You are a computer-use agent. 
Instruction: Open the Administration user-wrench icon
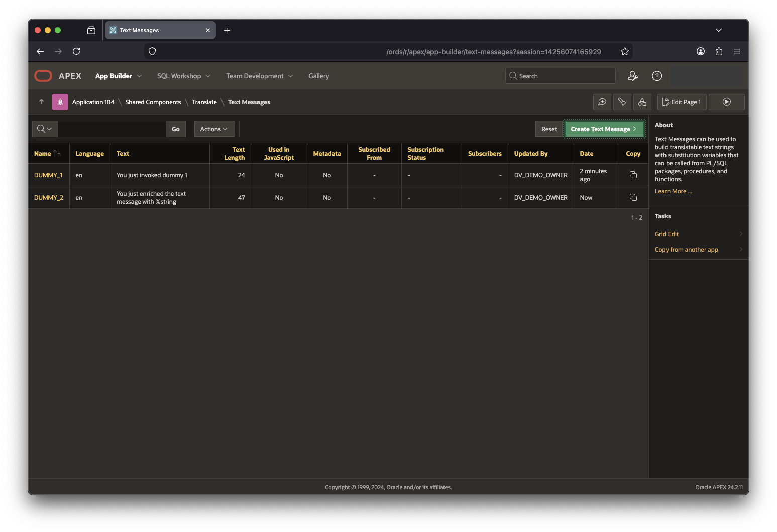(x=632, y=76)
